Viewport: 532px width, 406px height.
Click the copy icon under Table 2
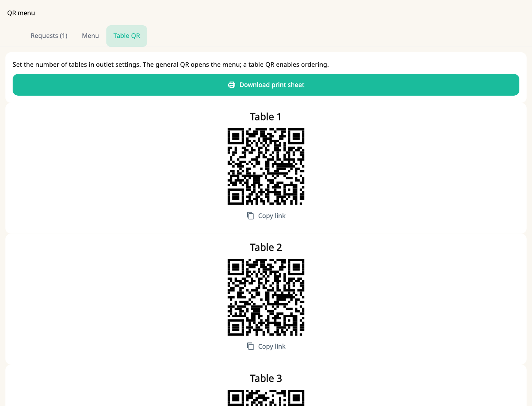(250, 346)
